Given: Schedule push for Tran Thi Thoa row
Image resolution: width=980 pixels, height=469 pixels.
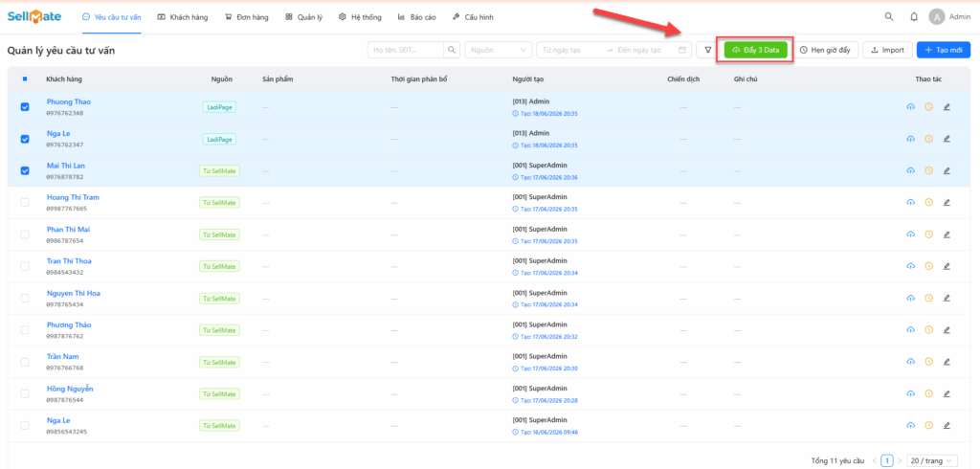Looking at the screenshot, I should [x=928, y=266].
